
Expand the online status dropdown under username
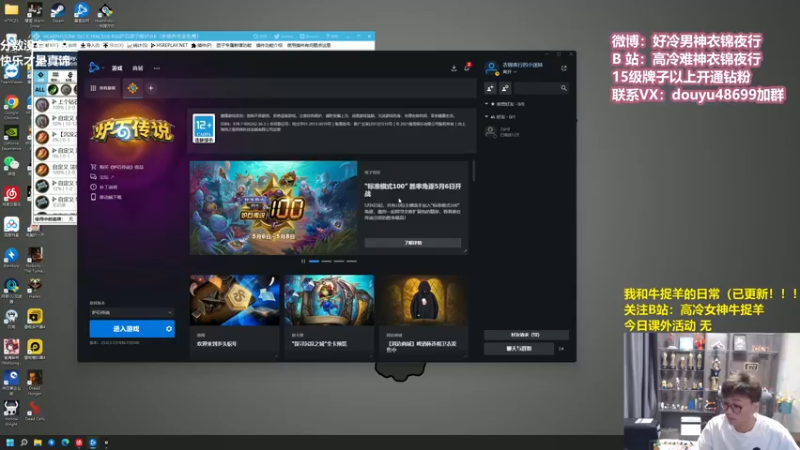(510, 72)
